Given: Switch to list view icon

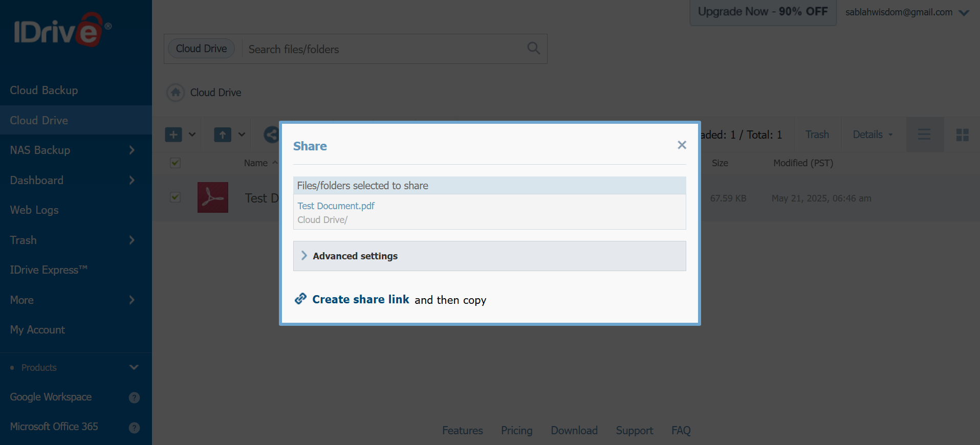Looking at the screenshot, I should click(924, 135).
